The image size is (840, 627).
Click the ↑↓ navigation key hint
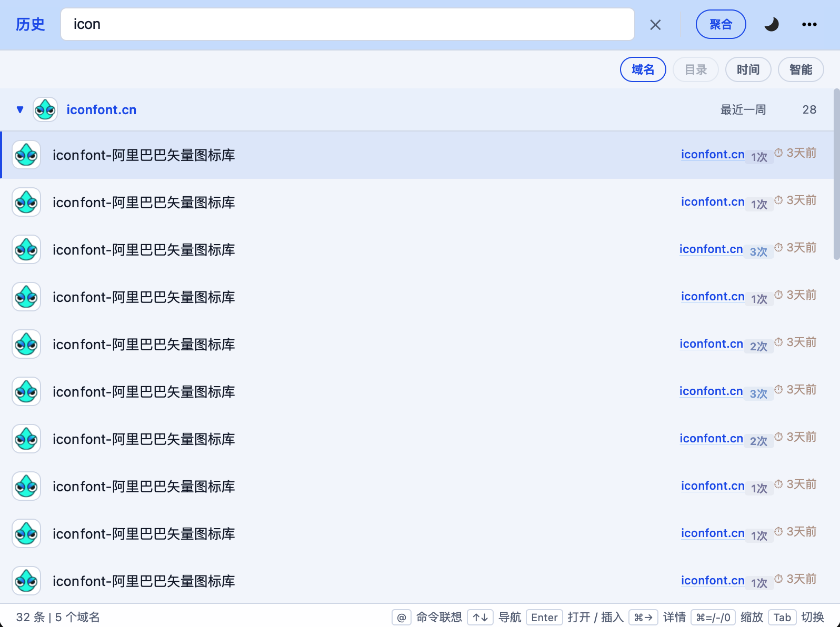pos(480,617)
